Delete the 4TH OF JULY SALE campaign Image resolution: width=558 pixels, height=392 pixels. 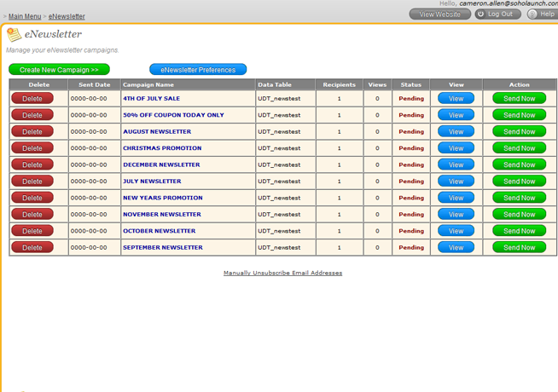tap(32, 99)
